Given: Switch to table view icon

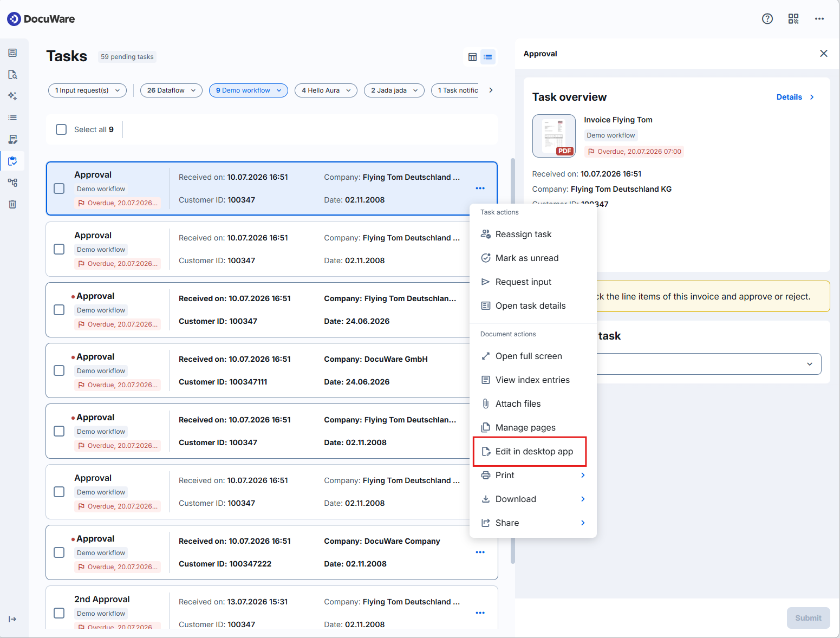Looking at the screenshot, I should coord(472,57).
